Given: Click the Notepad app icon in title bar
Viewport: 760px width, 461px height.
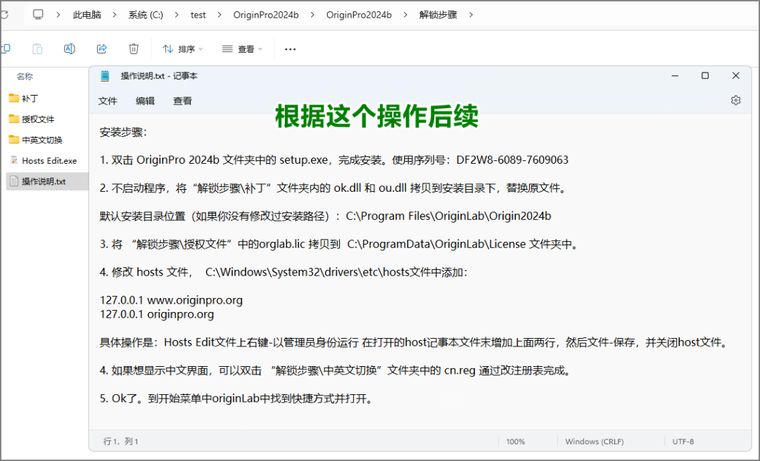Looking at the screenshot, I should click(105, 76).
